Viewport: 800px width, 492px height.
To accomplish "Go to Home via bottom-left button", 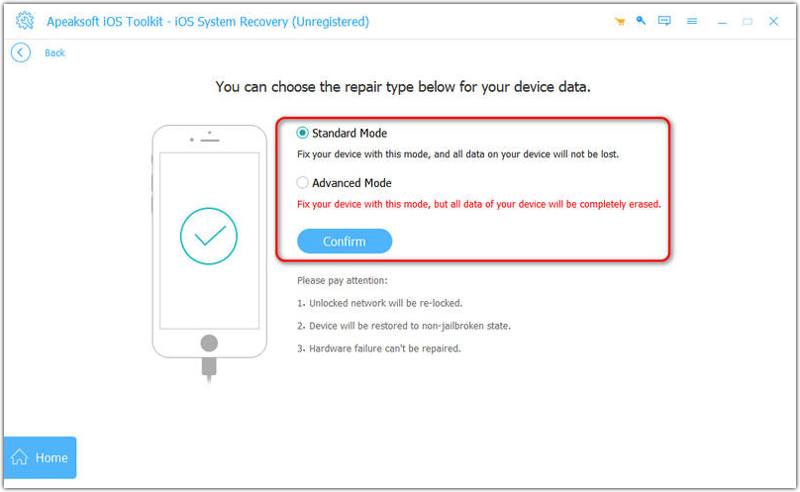I will pyautogui.click(x=40, y=458).
